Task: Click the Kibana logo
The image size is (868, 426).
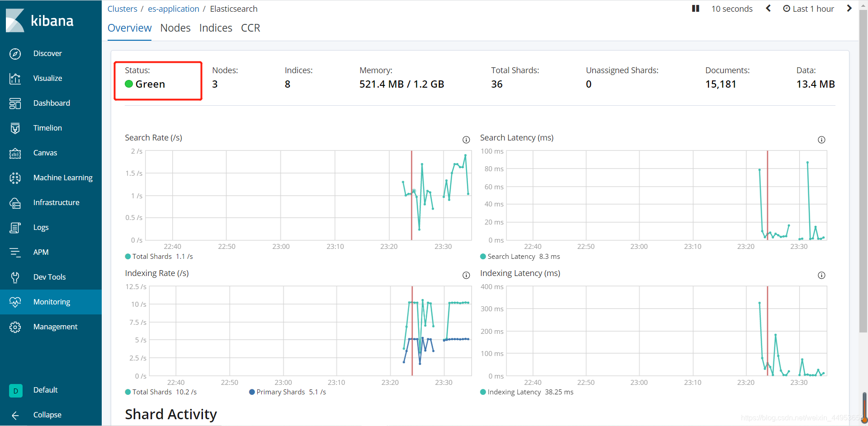Action: [40, 20]
